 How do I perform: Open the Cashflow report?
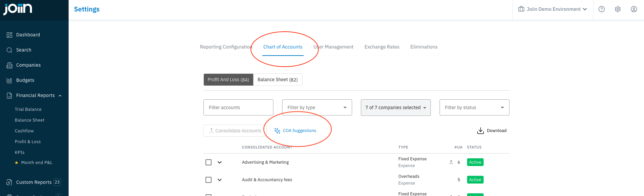(24, 131)
